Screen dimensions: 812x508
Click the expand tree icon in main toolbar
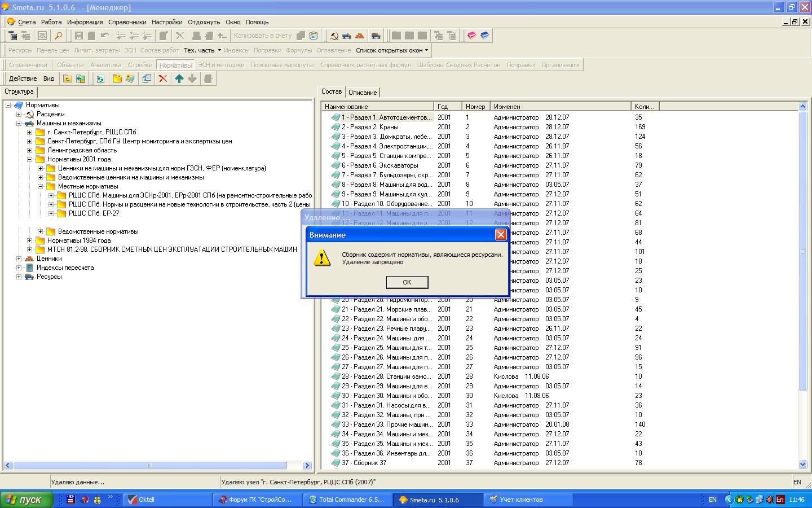coord(13,36)
